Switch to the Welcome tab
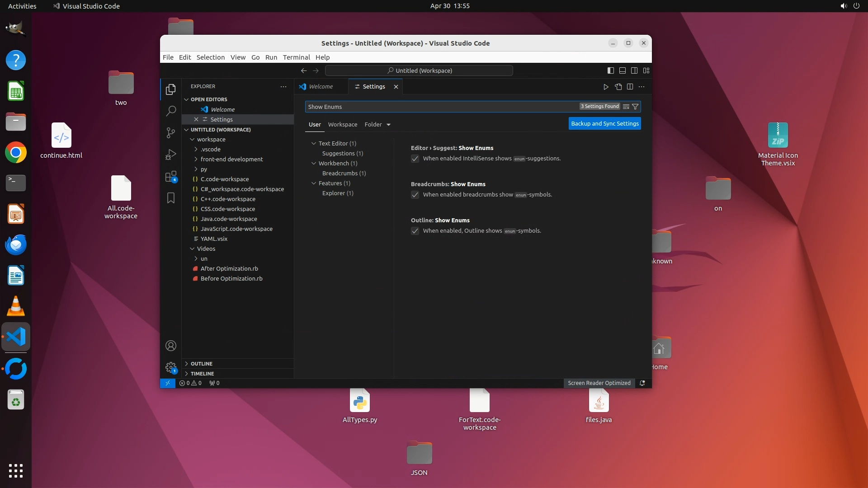The image size is (868, 488). [321, 86]
